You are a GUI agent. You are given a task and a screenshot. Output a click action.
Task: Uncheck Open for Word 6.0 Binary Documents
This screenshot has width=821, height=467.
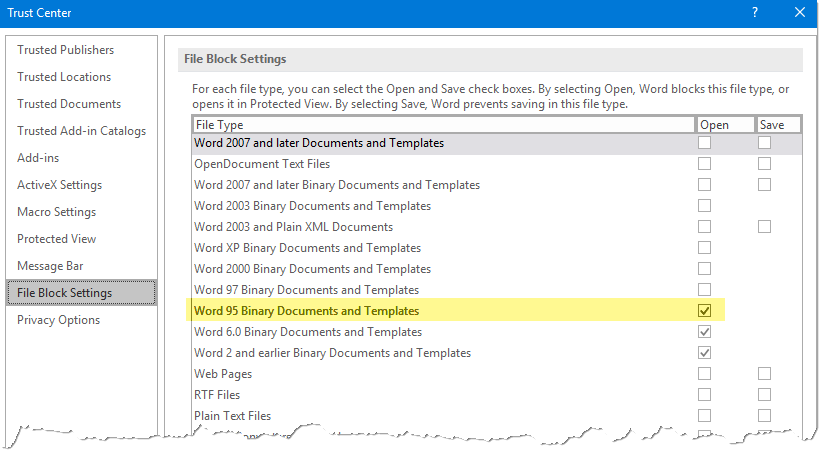click(704, 331)
